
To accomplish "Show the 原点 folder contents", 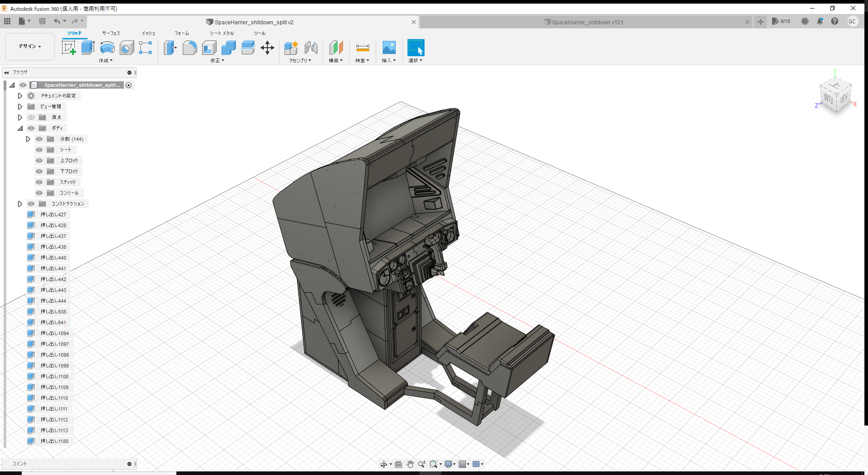I will click(20, 117).
